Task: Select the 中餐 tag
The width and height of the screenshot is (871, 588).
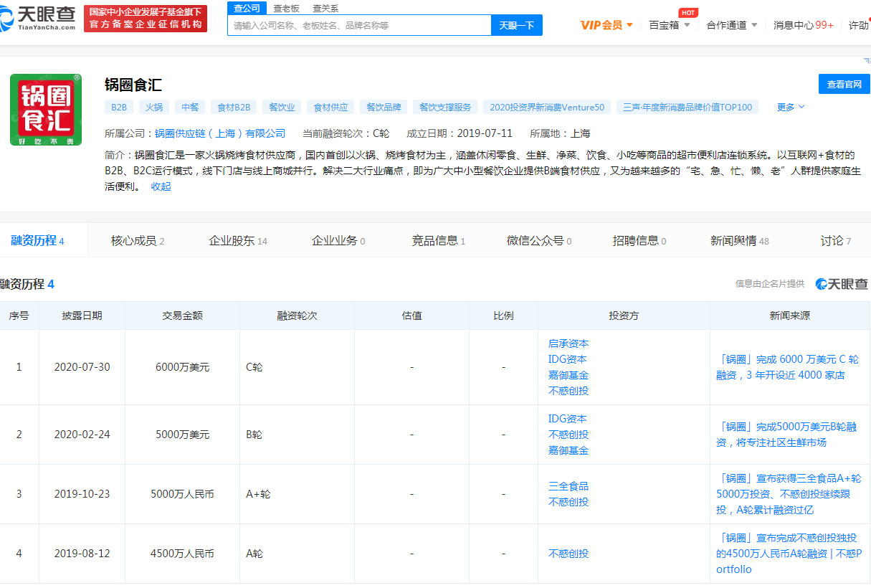Action: coord(190,107)
